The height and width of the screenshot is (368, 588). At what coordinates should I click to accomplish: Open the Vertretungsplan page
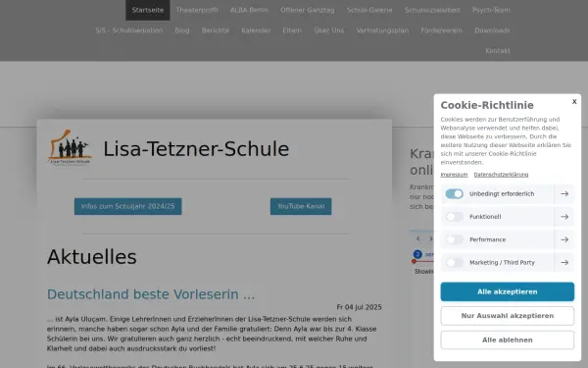(382, 30)
